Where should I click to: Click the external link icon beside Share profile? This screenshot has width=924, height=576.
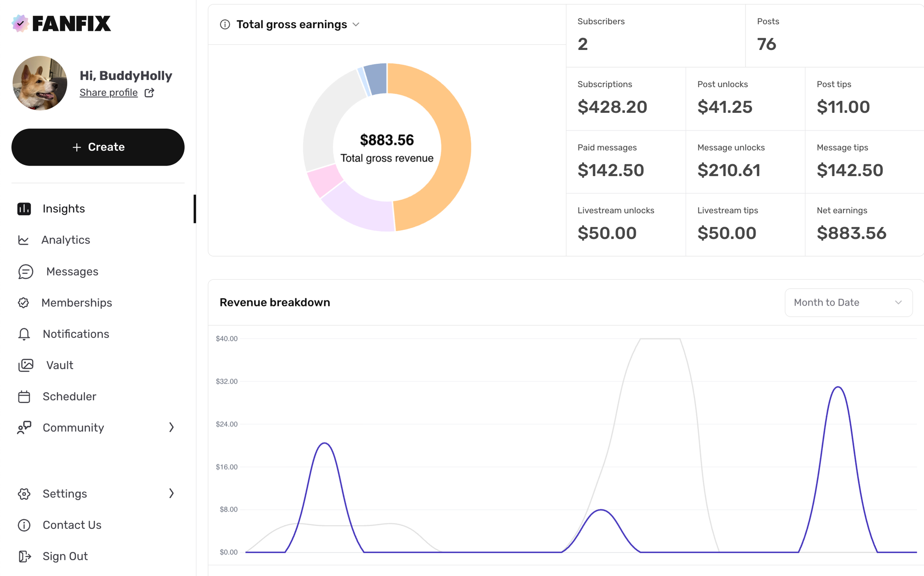click(x=149, y=93)
